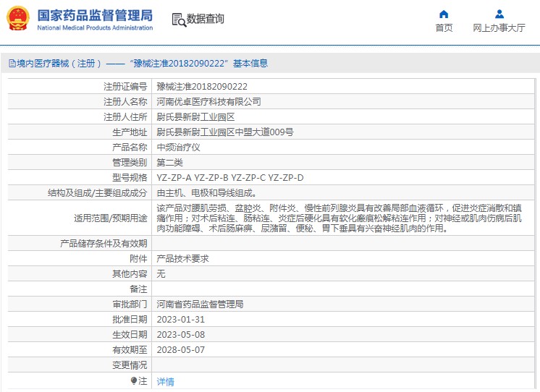540x392 pixels.
Task: Click 审批部门 row label
Action: pyautogui.click(x=130, y=304)
